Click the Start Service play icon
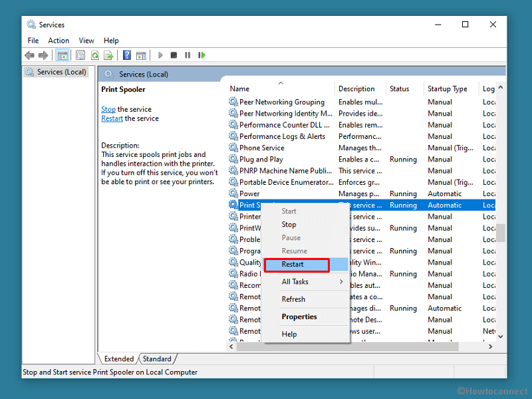The height and width of the screenshot is (399, 532). tap(160, 55)
